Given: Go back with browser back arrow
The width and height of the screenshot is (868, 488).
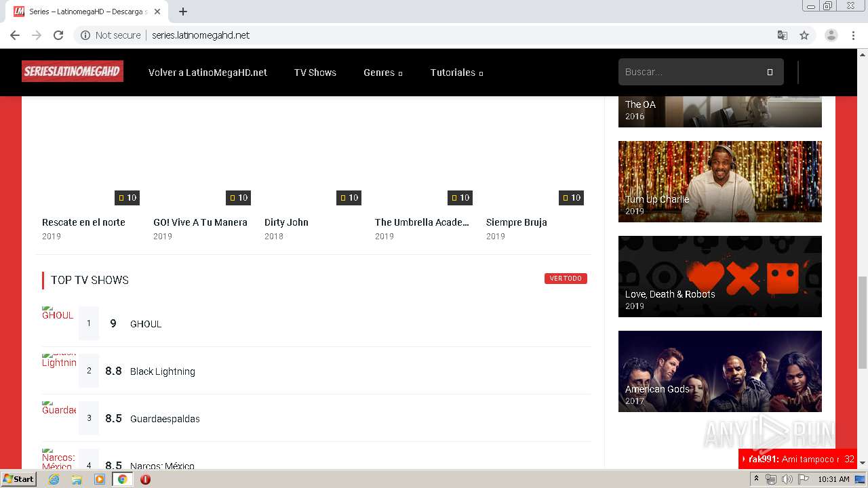Looking at the screenshot, I should point(15,35).
